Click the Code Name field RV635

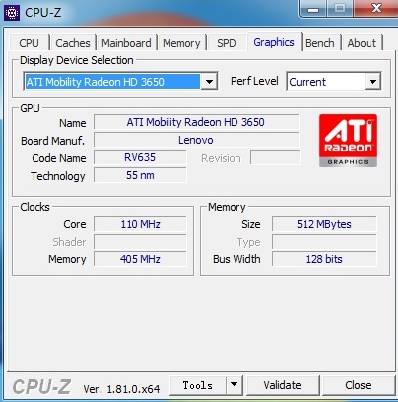[140, 157]
